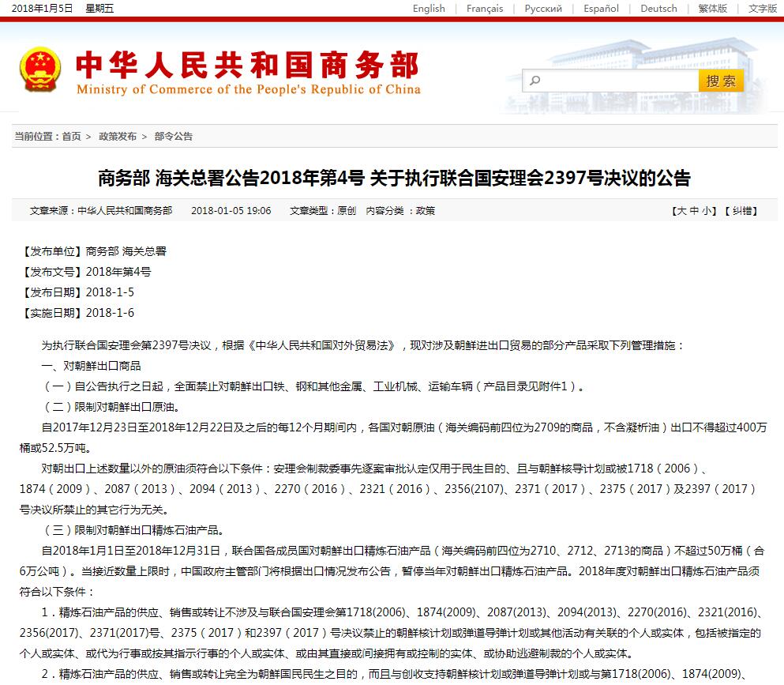Click paragraph （三）限制对朝鲜出口精炼石油产品
This screenshot has height=685, width=784.
click(133, 530)
